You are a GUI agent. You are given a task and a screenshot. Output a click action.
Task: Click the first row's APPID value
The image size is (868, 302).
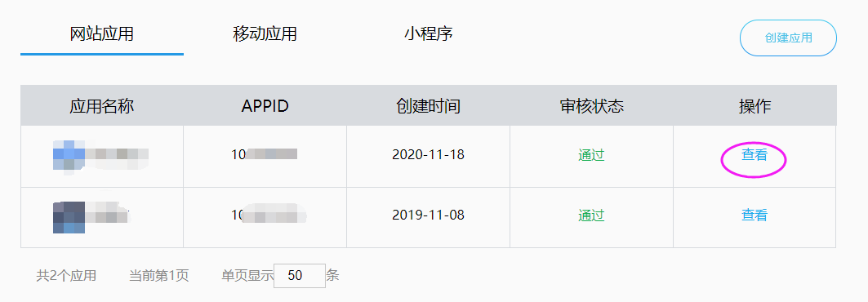265,154
